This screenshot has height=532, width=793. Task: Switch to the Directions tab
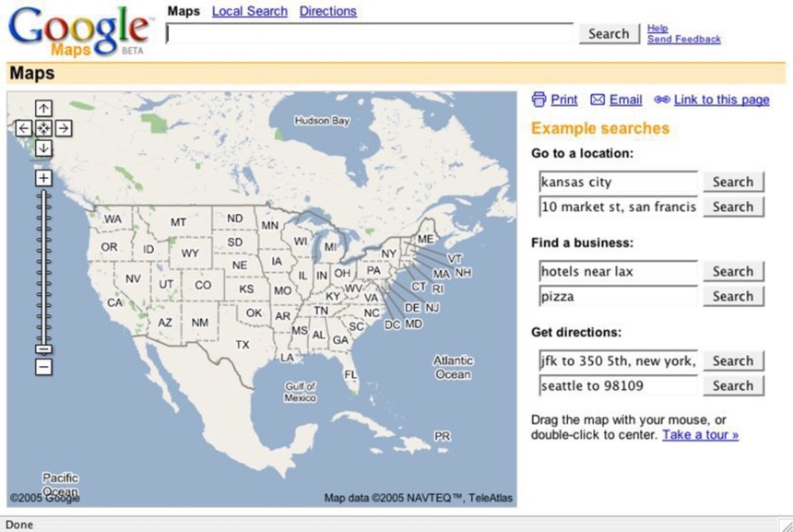(327, 11)
